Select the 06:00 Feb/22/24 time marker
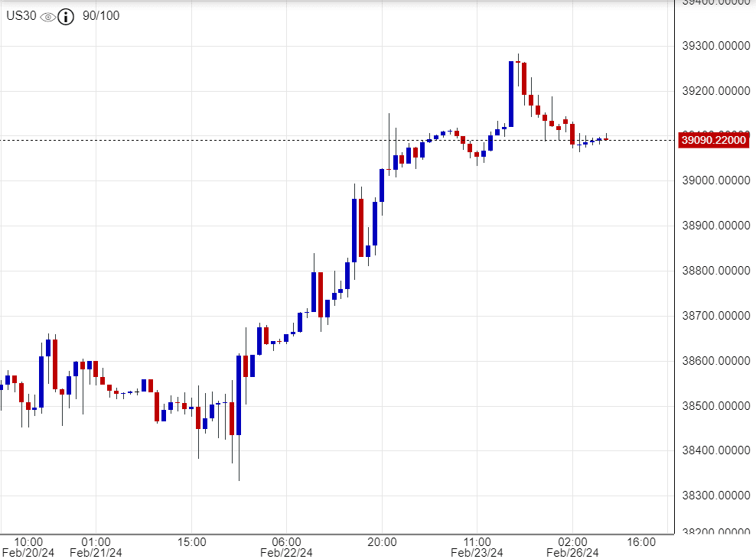This screenshot has width=756, height=559. [285, 547]
